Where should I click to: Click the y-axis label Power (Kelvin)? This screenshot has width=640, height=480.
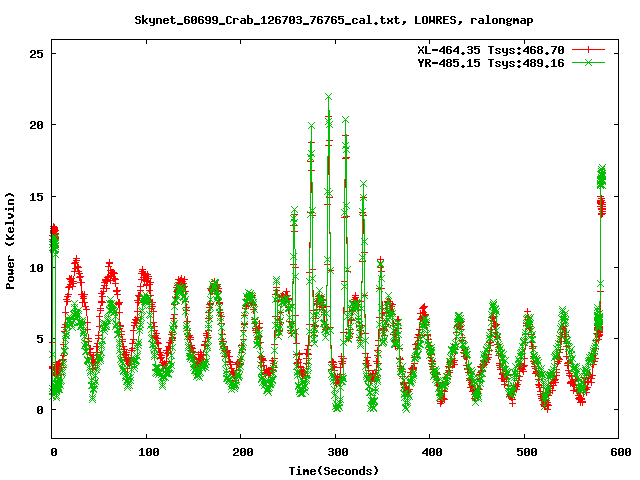tap(10, 241)
